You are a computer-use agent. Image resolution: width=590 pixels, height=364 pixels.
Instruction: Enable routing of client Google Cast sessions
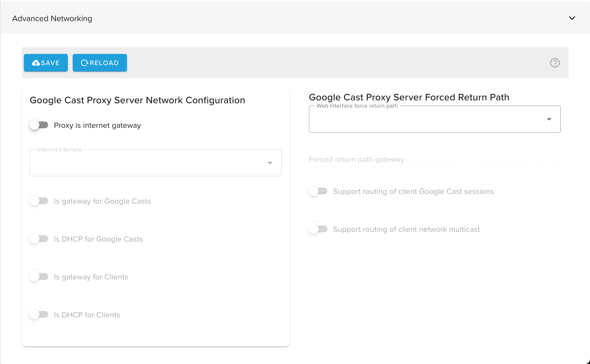tap(318, 191)
